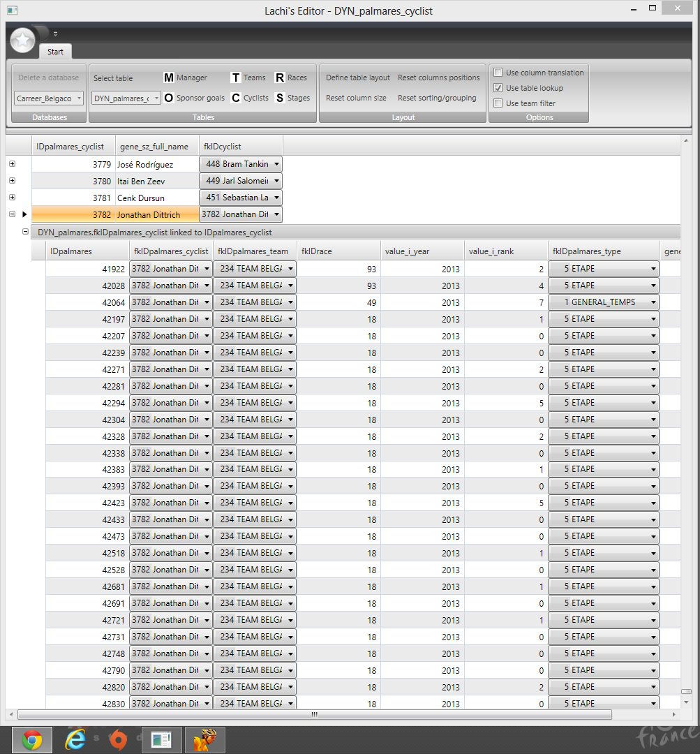
Task: Open Internet Explorer from the taskbar
Action: click(75, 739)
